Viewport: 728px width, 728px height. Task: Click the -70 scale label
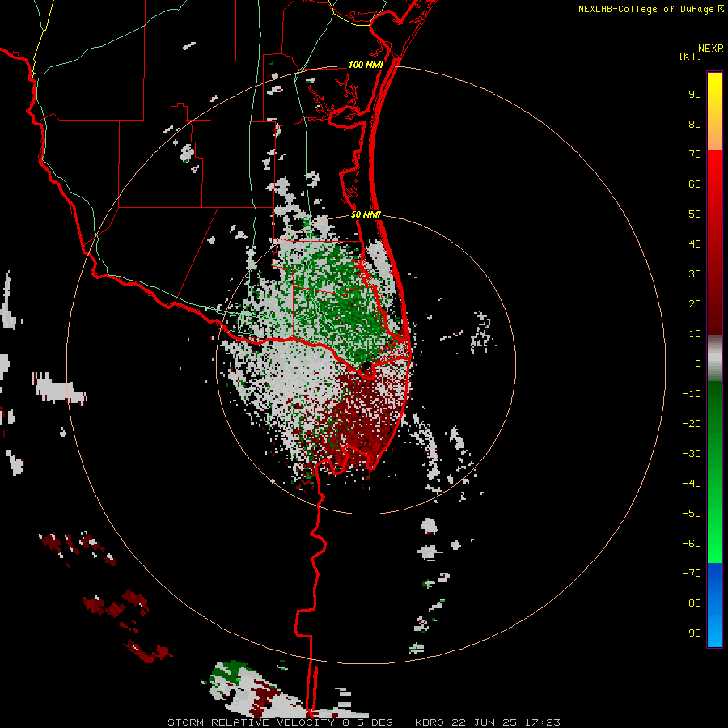(692, 574)
